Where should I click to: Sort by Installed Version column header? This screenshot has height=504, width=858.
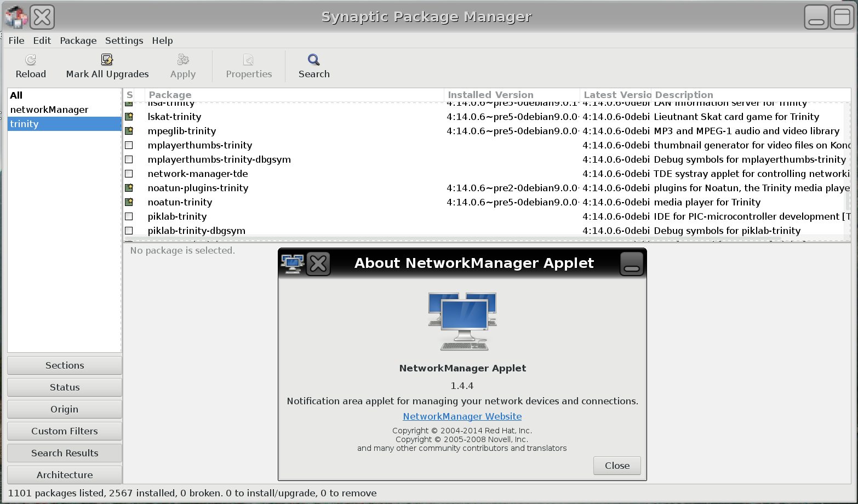point(512,95)
